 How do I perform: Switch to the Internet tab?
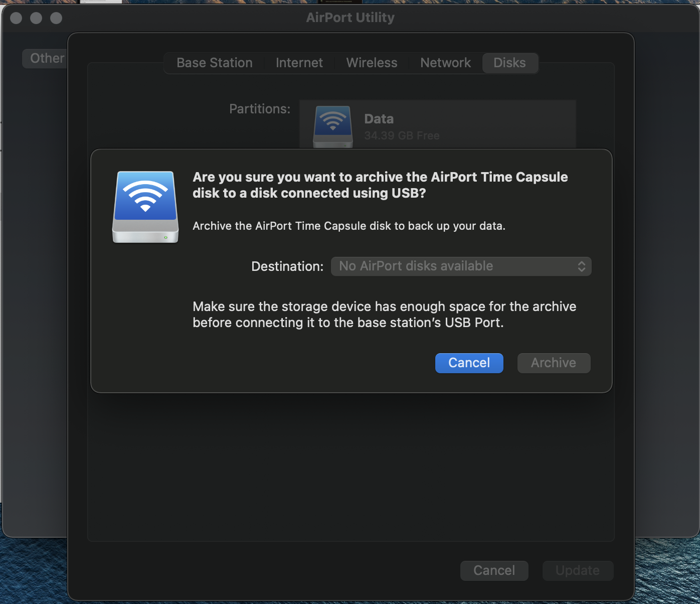299,63
